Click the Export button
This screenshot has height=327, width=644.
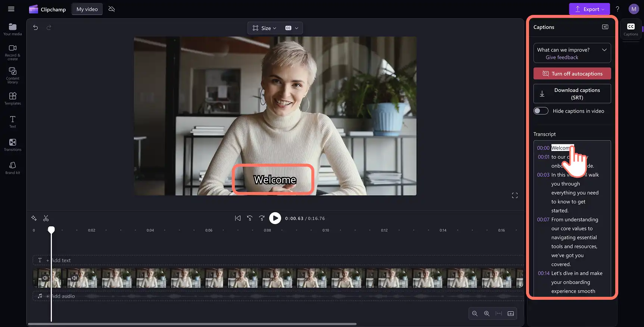589,9
